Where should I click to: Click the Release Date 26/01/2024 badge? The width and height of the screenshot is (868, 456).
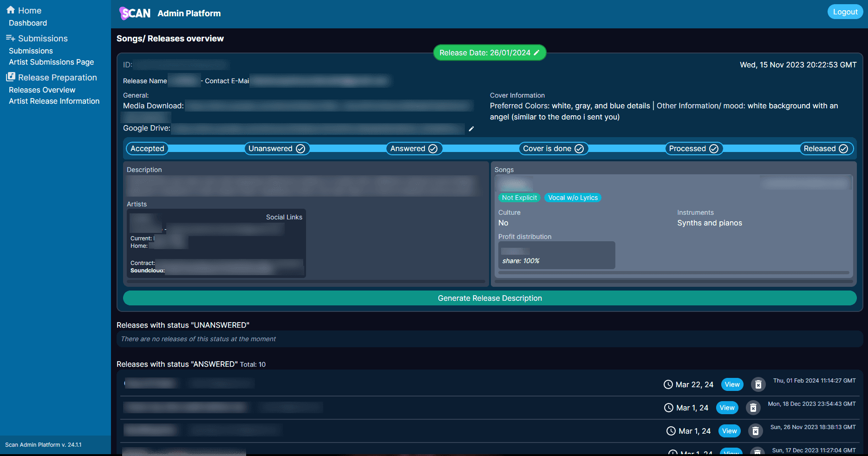(x=489, y=53)
